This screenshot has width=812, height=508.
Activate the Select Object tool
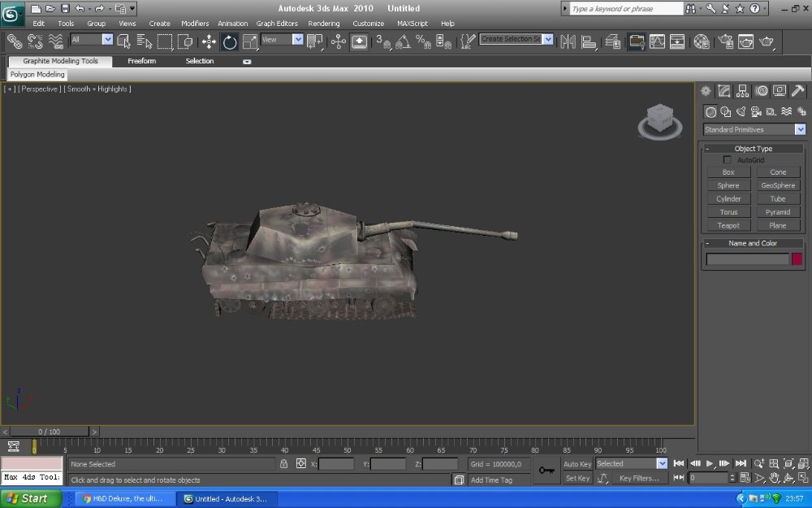click(x=123, y=41)
